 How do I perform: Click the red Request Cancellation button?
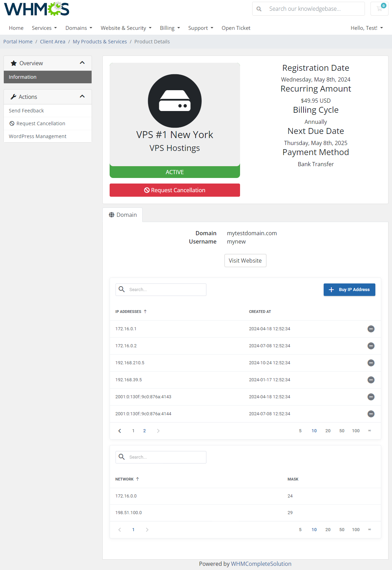174,190
